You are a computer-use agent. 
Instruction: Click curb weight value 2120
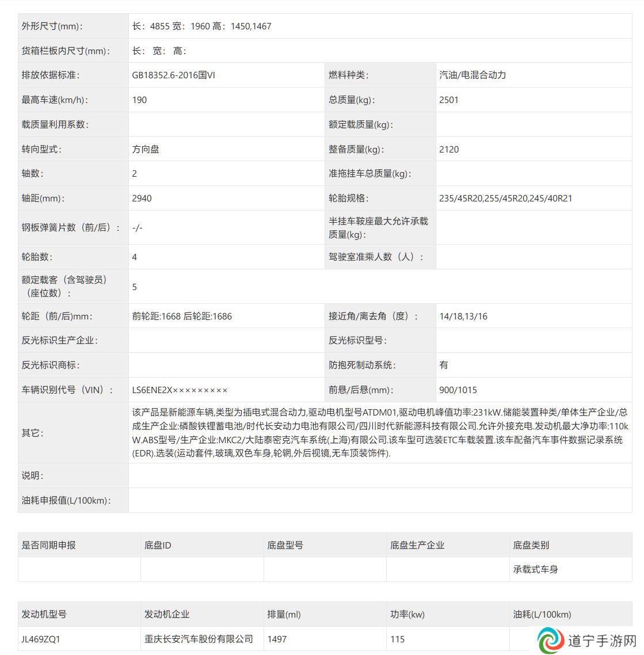tap(449, 149)
